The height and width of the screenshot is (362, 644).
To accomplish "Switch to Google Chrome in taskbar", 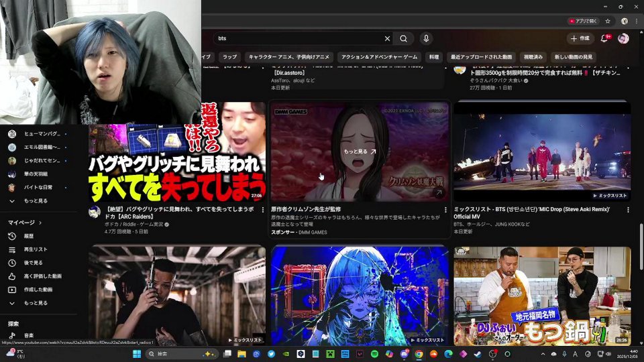I will 419,354.
